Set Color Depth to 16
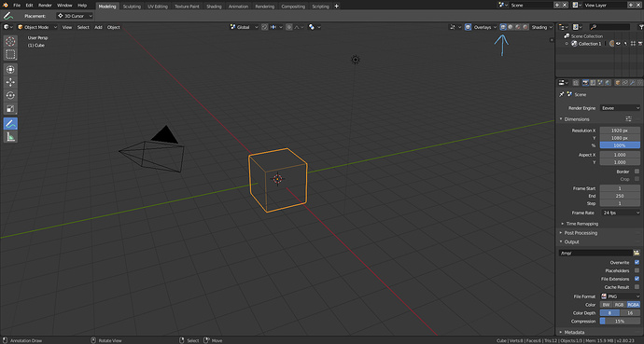The height and width of the screenshot is (344, 644). coord(630,313)
